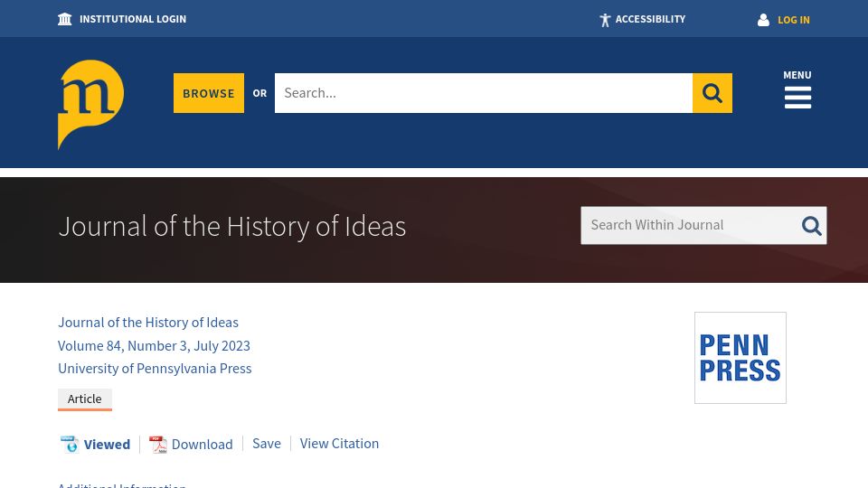Focus the main Search field
Screen dimensions: 868x488
[483, 93]
